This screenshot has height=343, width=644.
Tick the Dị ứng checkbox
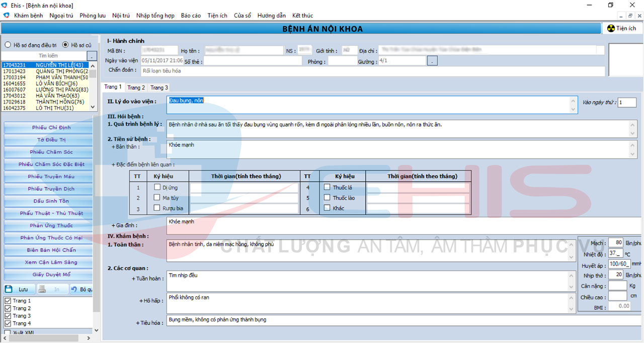157,187
